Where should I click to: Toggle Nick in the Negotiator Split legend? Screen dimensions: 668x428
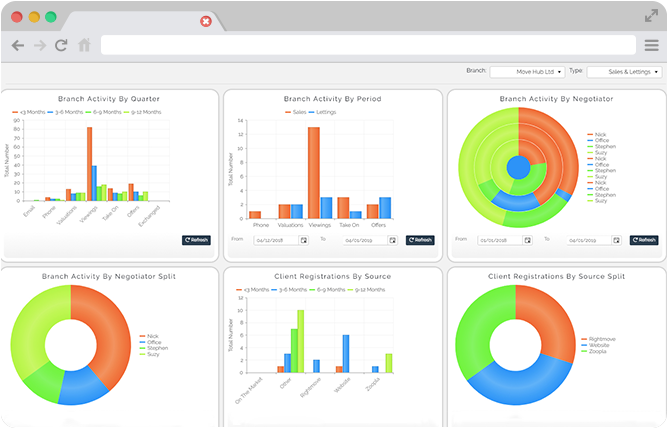(149, 336)
